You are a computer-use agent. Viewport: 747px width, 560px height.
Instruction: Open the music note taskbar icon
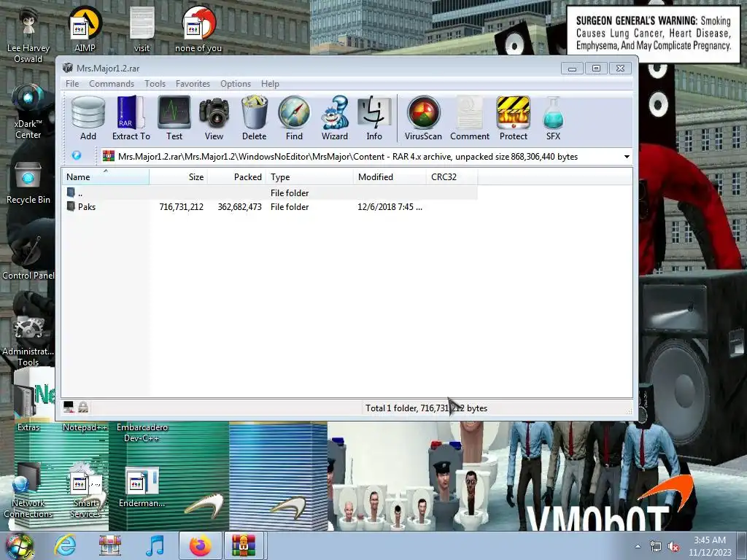(x=155, y=545)
